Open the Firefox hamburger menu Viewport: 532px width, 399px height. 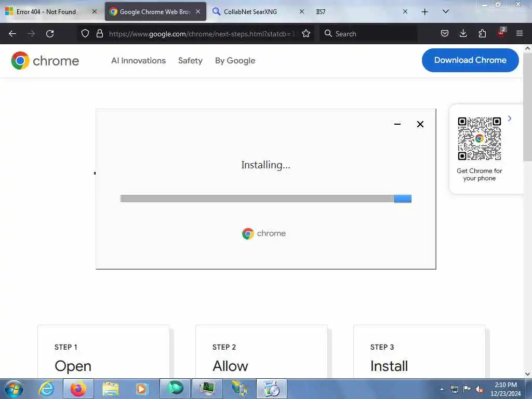pos(520,33)
